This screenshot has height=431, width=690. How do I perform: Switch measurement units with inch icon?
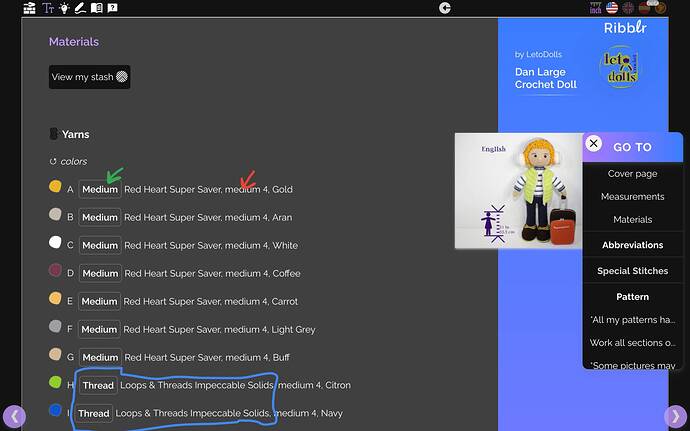595,8
